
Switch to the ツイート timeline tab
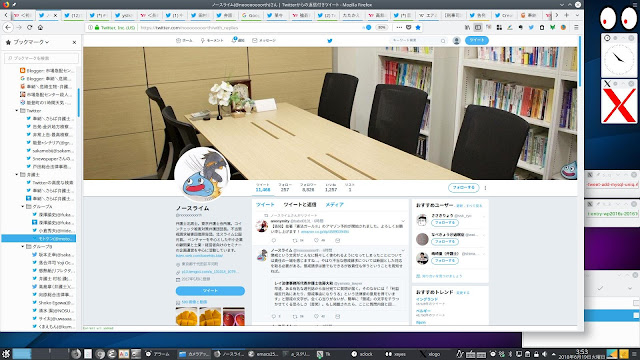pos(265,204)
